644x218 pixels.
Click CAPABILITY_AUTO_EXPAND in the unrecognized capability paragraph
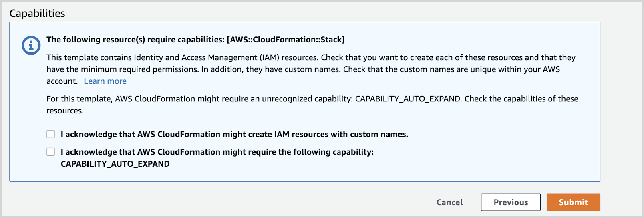click(x=408, y=99)
